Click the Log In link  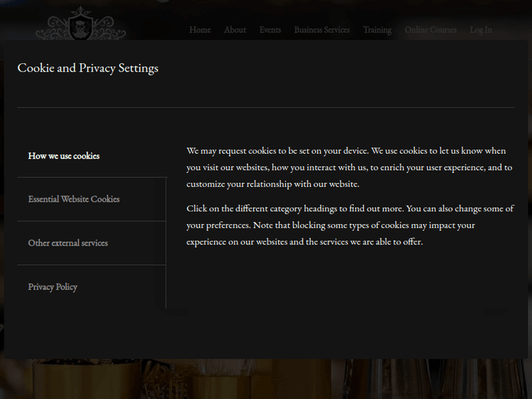[480, 30]
